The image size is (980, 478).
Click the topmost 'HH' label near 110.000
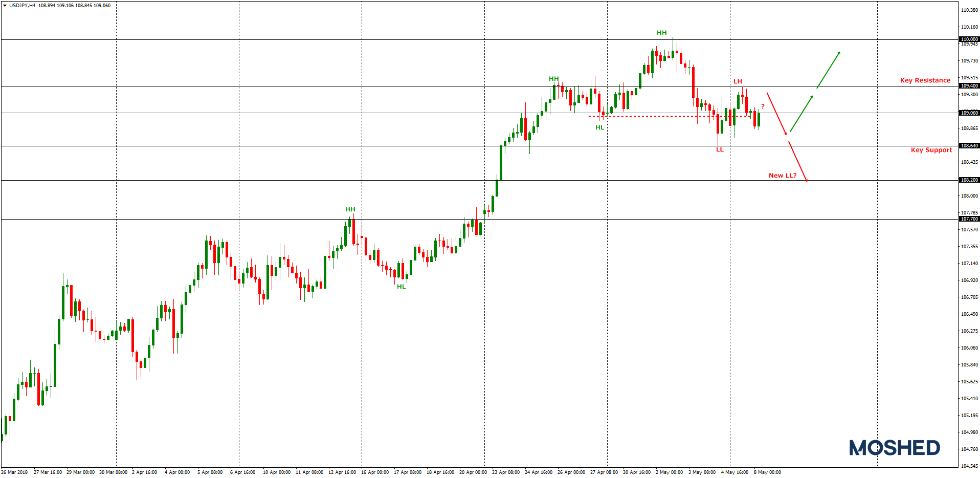click(x=661, y=33)
